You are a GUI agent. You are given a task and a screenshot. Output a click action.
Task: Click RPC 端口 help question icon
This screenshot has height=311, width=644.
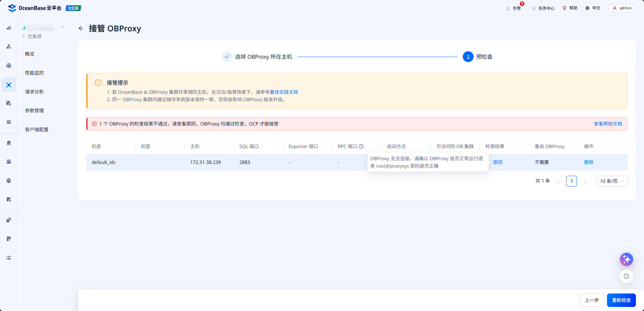[x=361, y=146]
